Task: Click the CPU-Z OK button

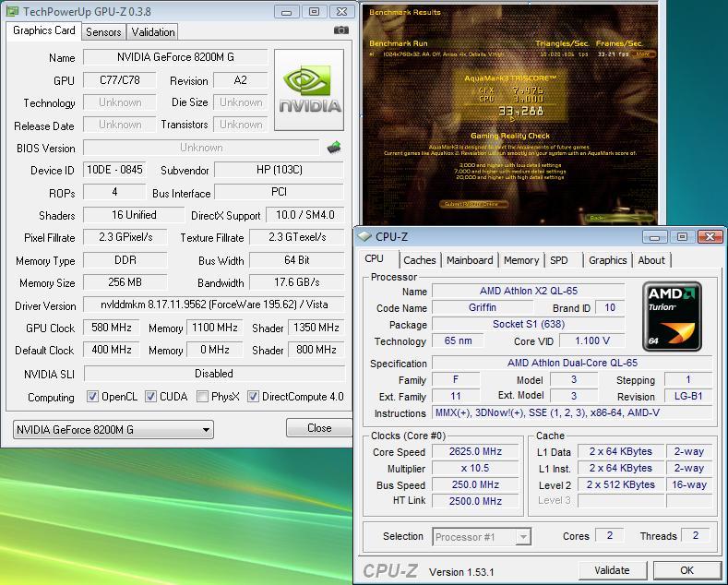Action: coord(686,570)
